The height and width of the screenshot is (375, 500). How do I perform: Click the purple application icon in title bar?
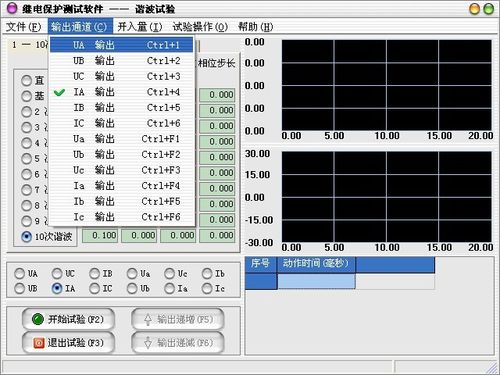pos(12,8)
